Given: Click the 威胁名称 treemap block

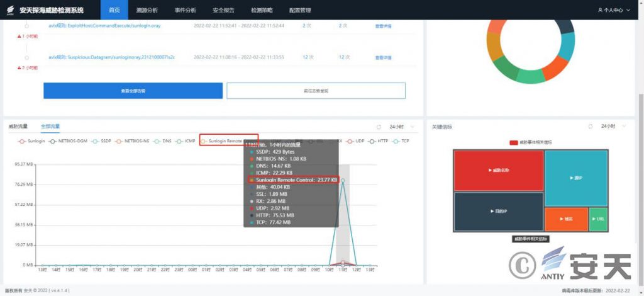Looking at the screenshot, I should click(498, 171).
